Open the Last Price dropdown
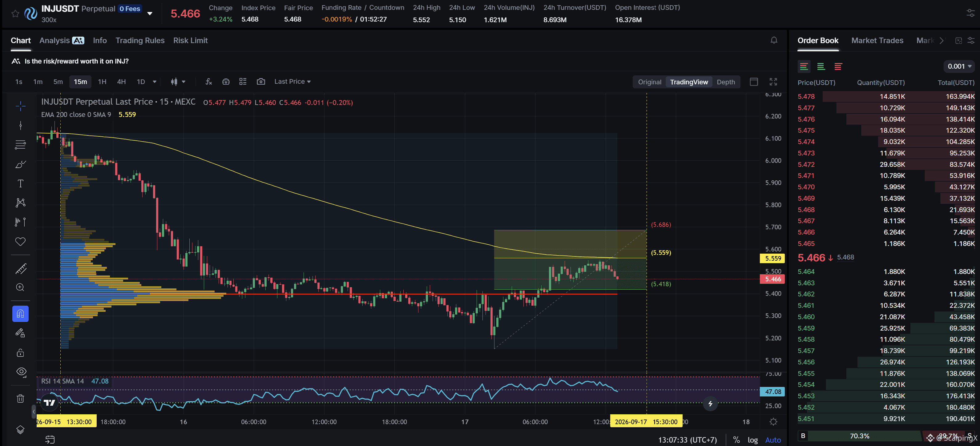The height and width of the screenshot is (446, 980). coord(292,82)
